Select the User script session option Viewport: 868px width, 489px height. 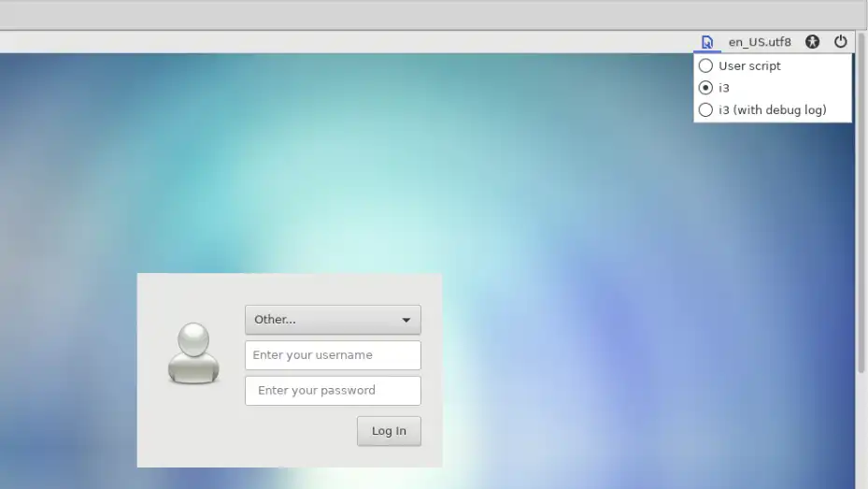(x=773, y=65)
